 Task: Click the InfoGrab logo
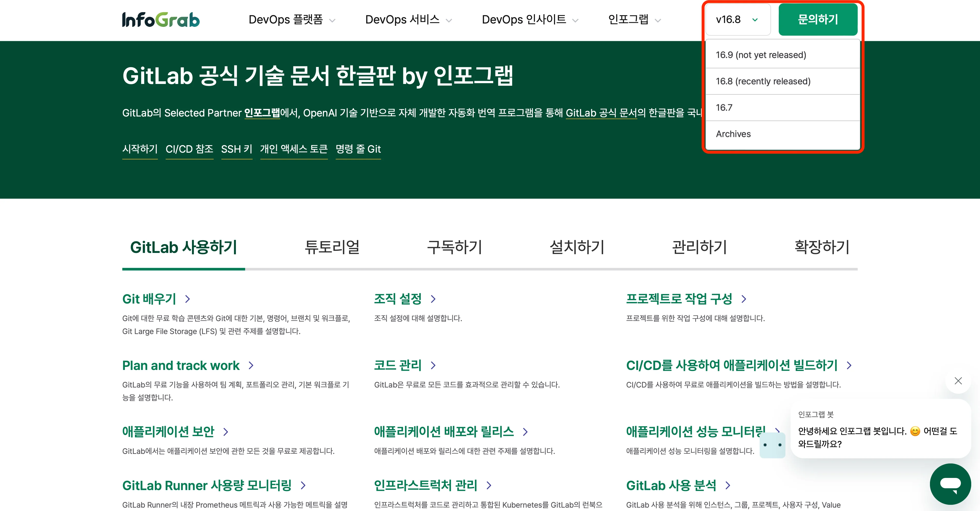(x=160, y=19)
